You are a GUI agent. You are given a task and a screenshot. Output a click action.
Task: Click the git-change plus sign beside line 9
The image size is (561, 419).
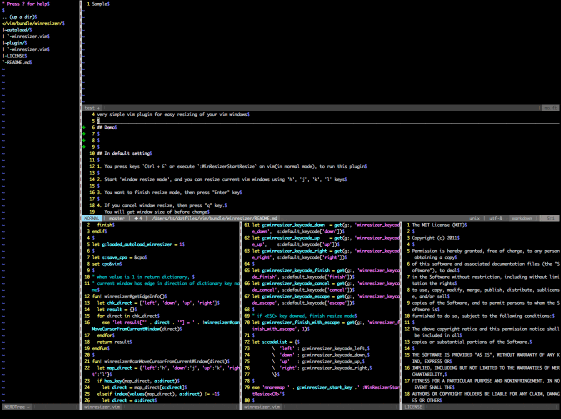(84, 147)
